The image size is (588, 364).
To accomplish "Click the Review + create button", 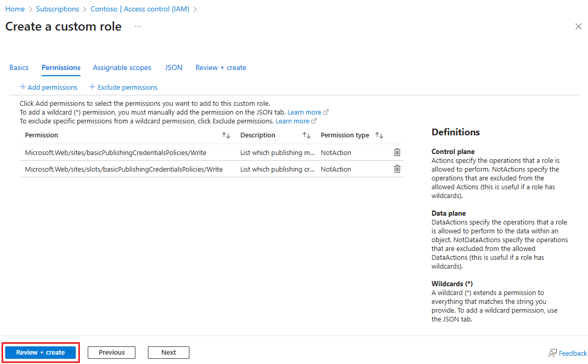I will tap(40, 352).
